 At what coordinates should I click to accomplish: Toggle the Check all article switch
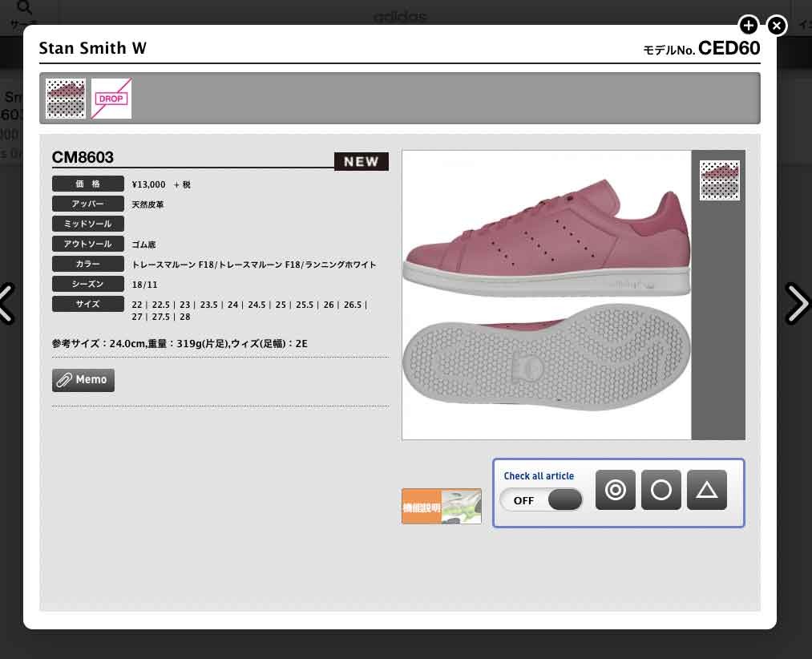[541, 500]
